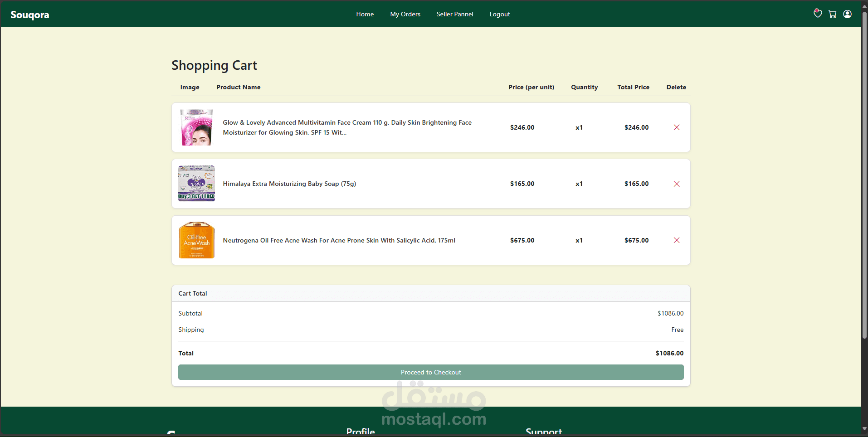The image size is (868, 437).
Task: Open the Himalaya Baby Soap thumbnail
Action: tap(196, 184)
